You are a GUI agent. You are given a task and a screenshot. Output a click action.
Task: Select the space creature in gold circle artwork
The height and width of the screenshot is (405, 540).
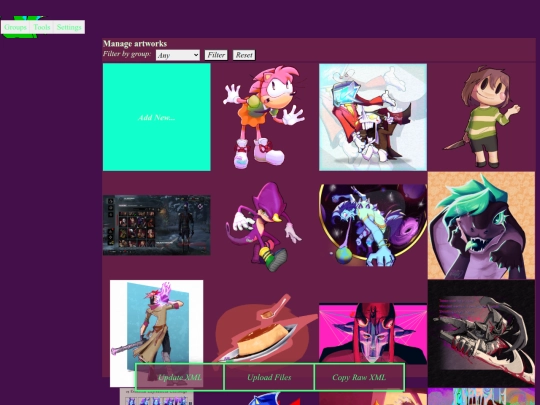tap(373, 225)
